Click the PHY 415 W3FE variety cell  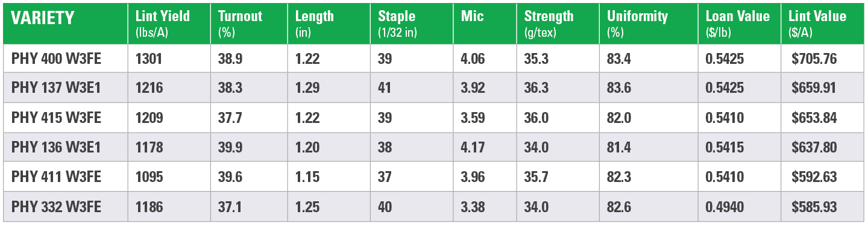[56, 118]
